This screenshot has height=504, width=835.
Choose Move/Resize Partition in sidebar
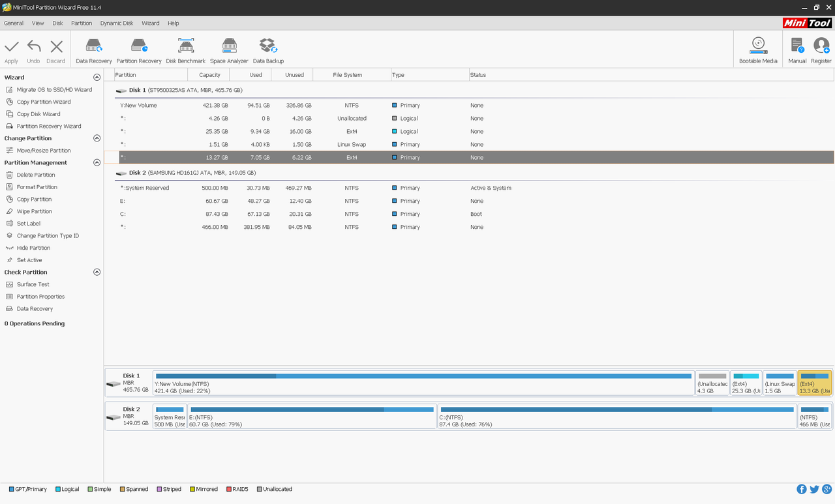[x=38, y=151]
